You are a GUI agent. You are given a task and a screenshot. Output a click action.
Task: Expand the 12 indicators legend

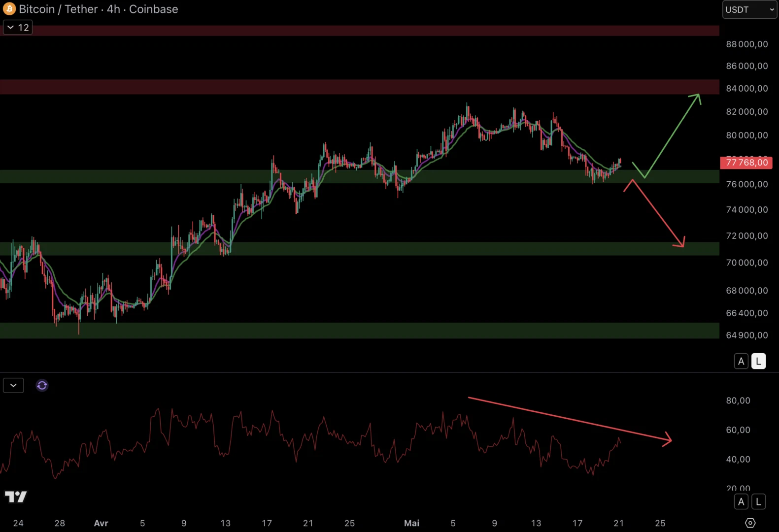[18, 27]
